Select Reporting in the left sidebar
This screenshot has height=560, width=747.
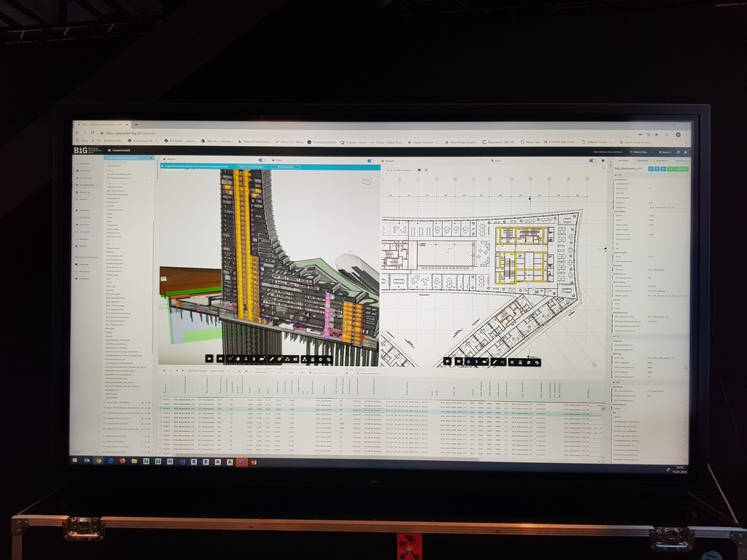85,192
